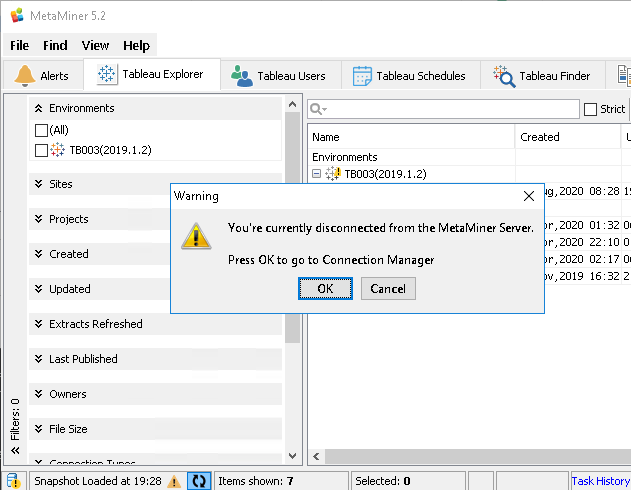Switch to the Tableau Finder tab
This screenshot has height=490, width=631.
click(x=543, y=76)
